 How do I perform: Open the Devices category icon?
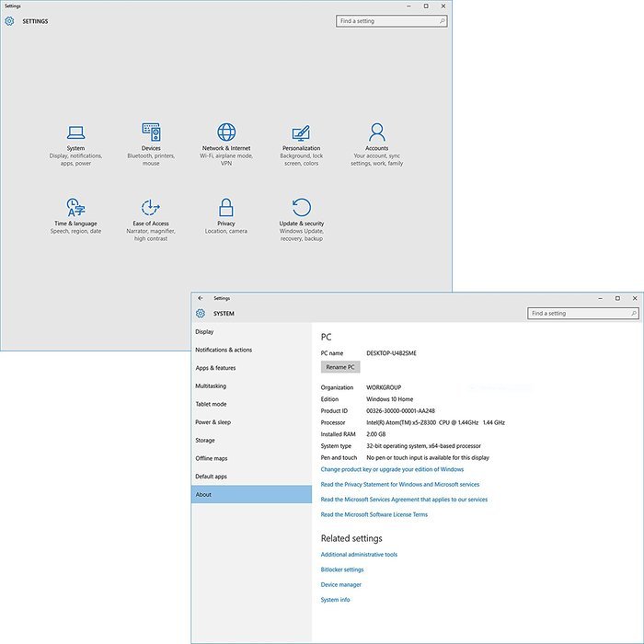click(x=151, y=132)
